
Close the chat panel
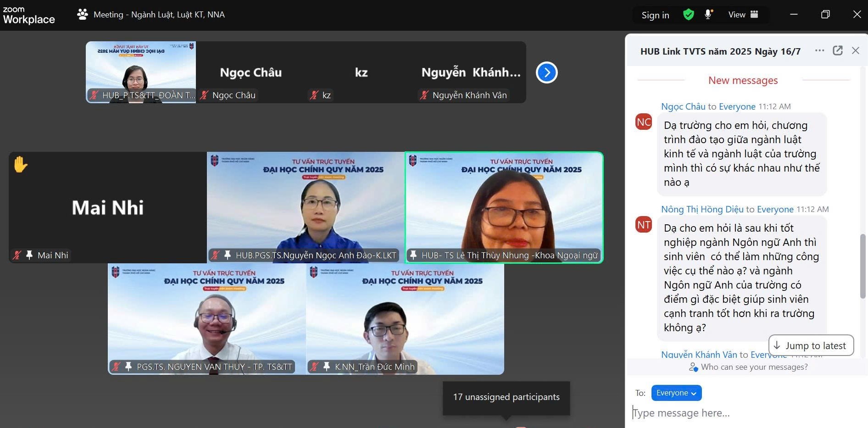coord(856,50)
